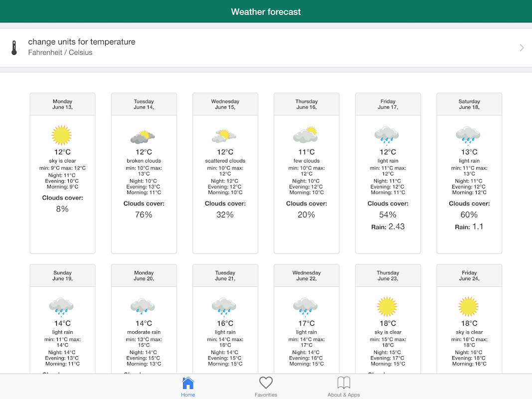
Task: Click the 32% clouds cover value
Action: tap(225, 215)
